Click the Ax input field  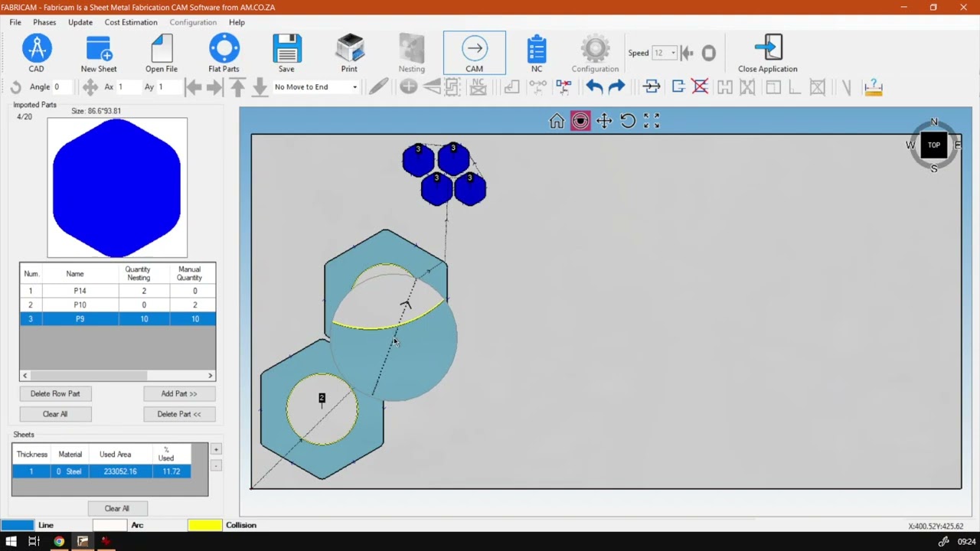click(x=127, y=87)
